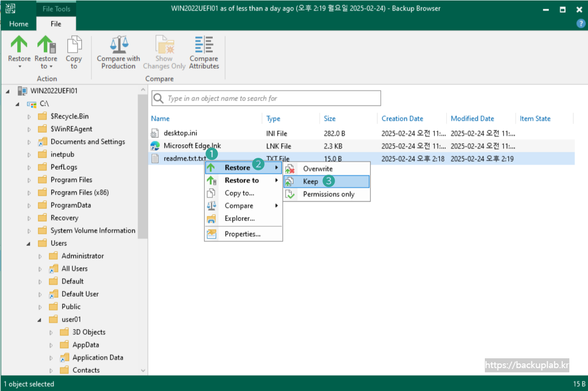Click the C:\ drive icon
This screenshot has height=391, width=588.
tap(32, 104)
